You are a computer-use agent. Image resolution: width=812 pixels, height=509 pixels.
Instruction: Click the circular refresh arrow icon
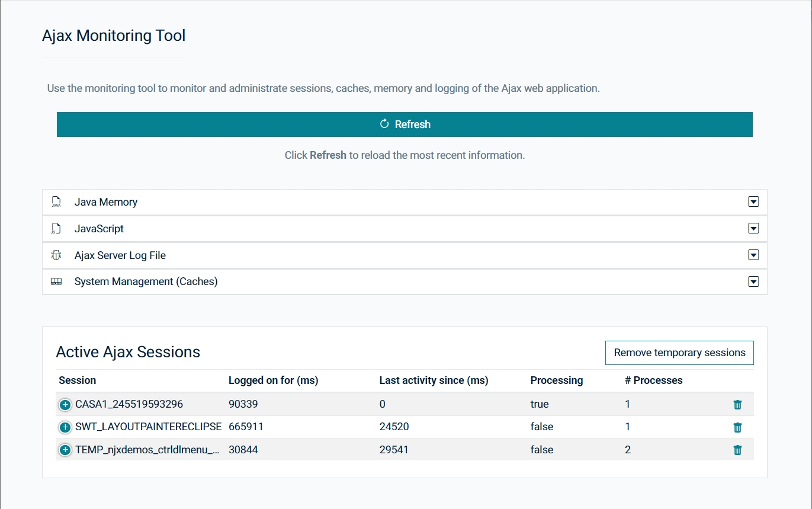(385, 124)
